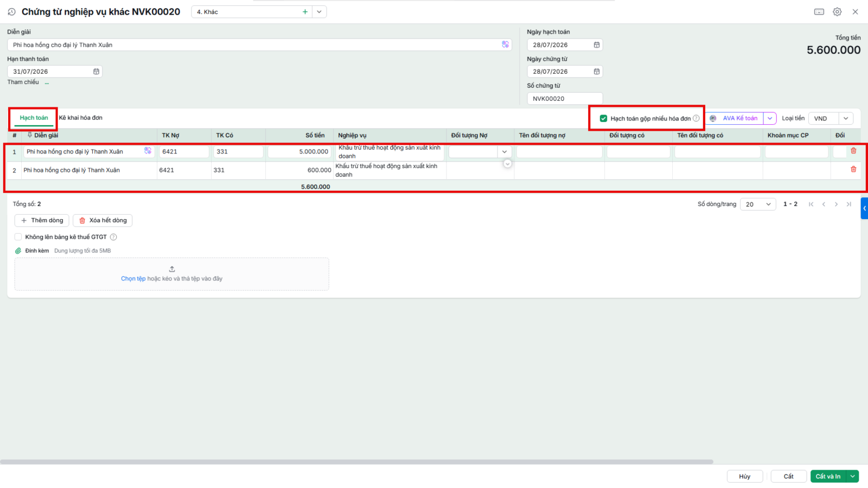868x488 pixels.
Task: Uncheck Hạch toán gộp nhiều hóa đơn
Action: (603, 118)
